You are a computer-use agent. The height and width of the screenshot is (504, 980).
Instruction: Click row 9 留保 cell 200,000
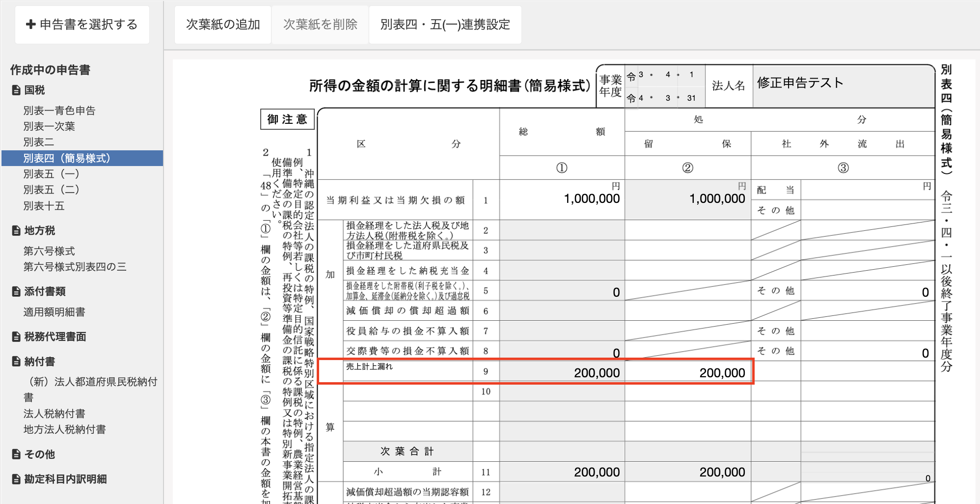(688, 372)
